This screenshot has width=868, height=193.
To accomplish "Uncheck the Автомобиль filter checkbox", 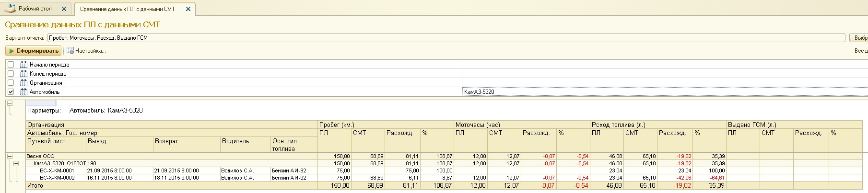I will coord(11,92).
